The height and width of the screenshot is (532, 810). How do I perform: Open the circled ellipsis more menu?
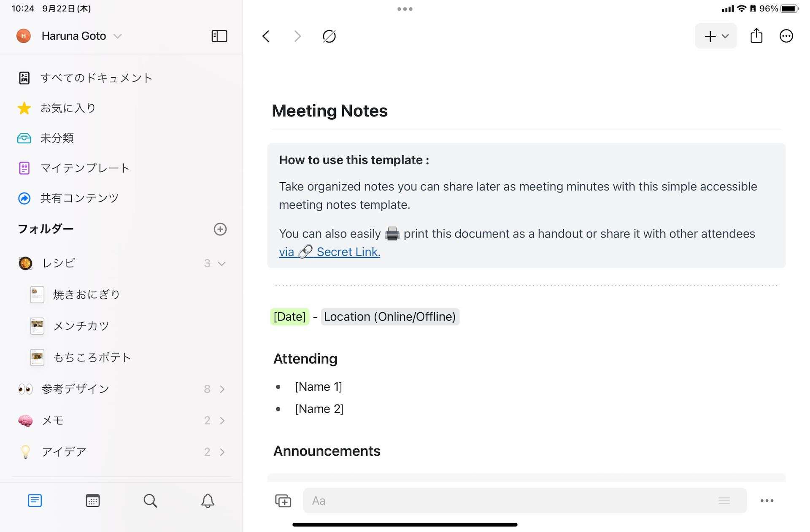(x=786, y=36)
